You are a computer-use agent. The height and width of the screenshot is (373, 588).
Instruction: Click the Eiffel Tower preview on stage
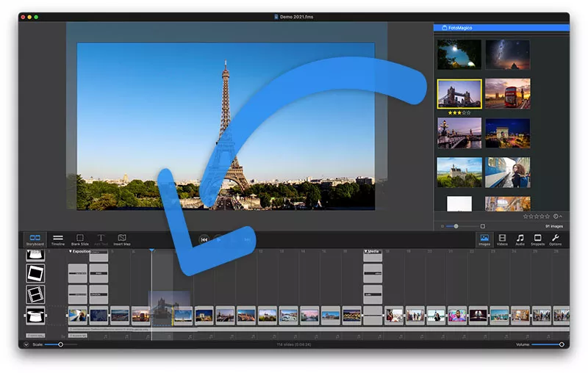(226, 126)
